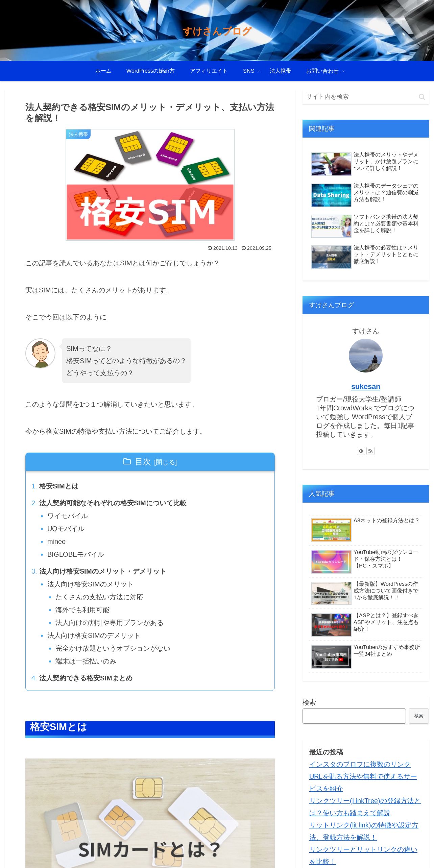
Task: Jump to mineo section
Action: pyautogui.click(x=56, y=541)
